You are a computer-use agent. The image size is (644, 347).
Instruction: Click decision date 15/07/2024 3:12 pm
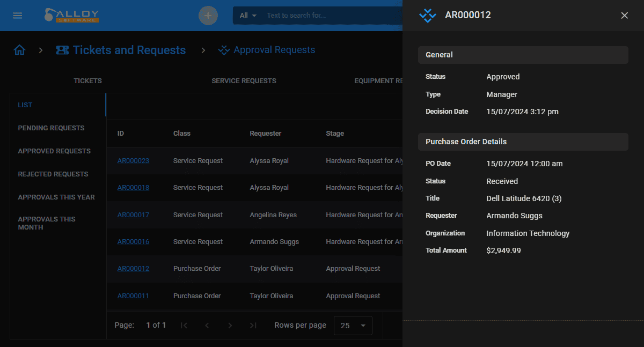[522, 112]
